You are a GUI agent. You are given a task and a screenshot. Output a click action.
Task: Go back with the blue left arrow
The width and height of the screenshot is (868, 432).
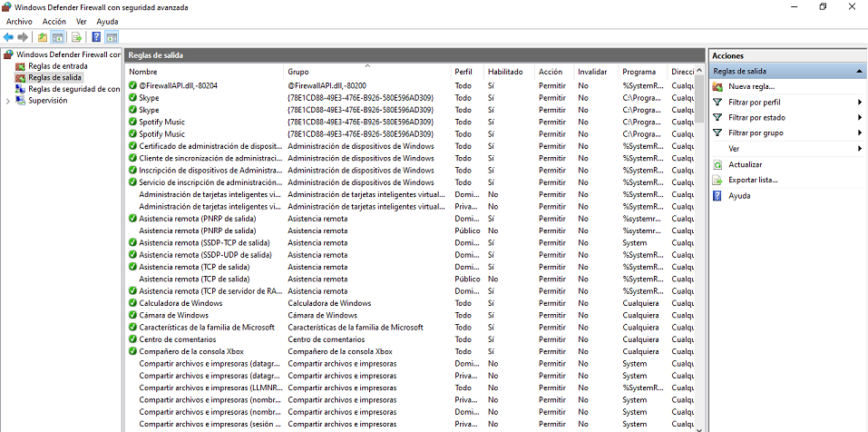click(8, 37)
